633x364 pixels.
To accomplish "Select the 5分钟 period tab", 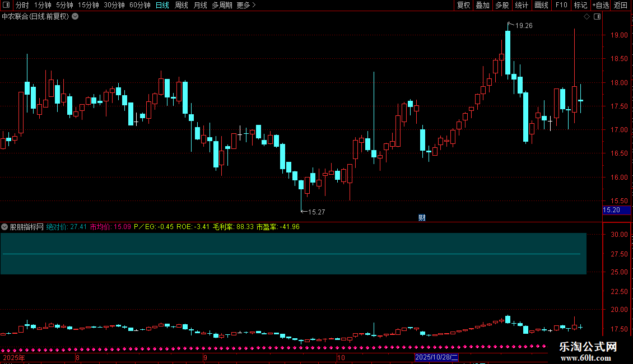I will click(64, 5).
